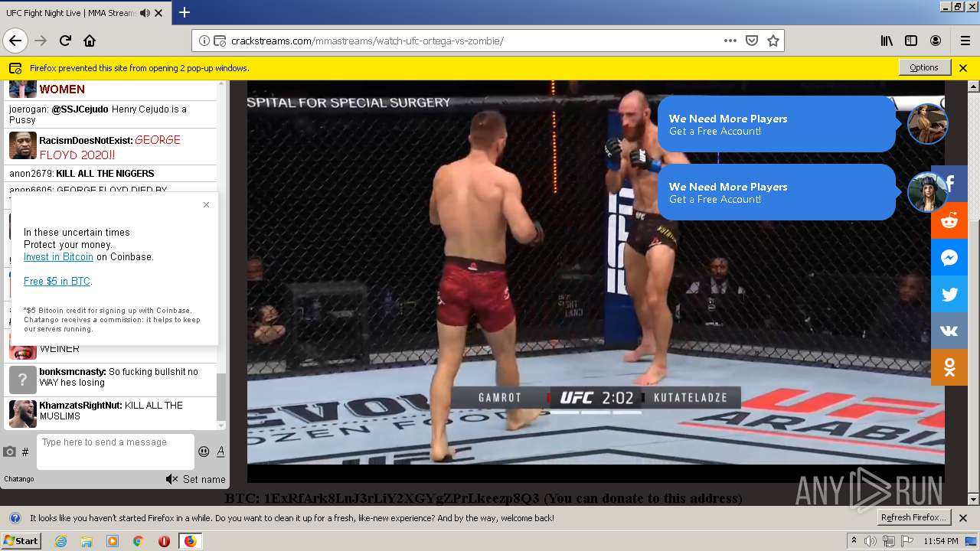Open the Windows Start menu
The image size is (980, 551).
21,540
